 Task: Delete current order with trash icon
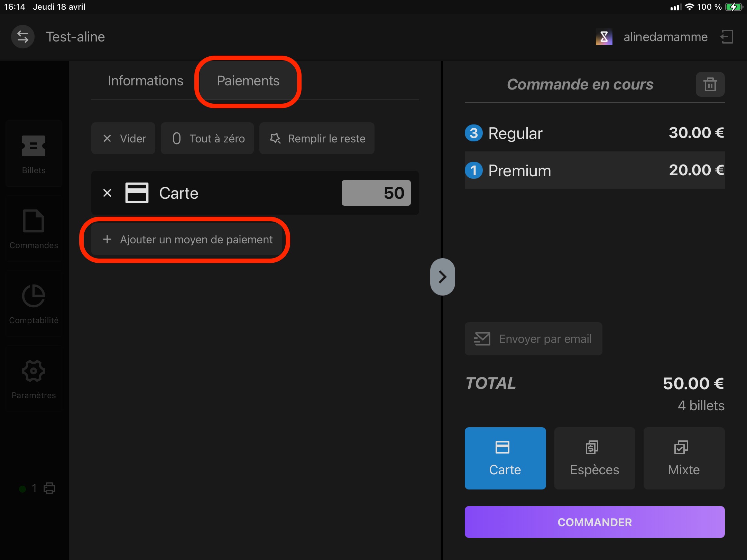tap(710, 84)
